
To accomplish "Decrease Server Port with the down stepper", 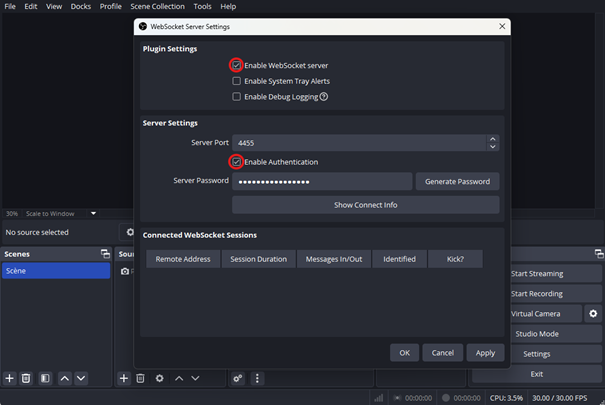I will pos(493,147).
